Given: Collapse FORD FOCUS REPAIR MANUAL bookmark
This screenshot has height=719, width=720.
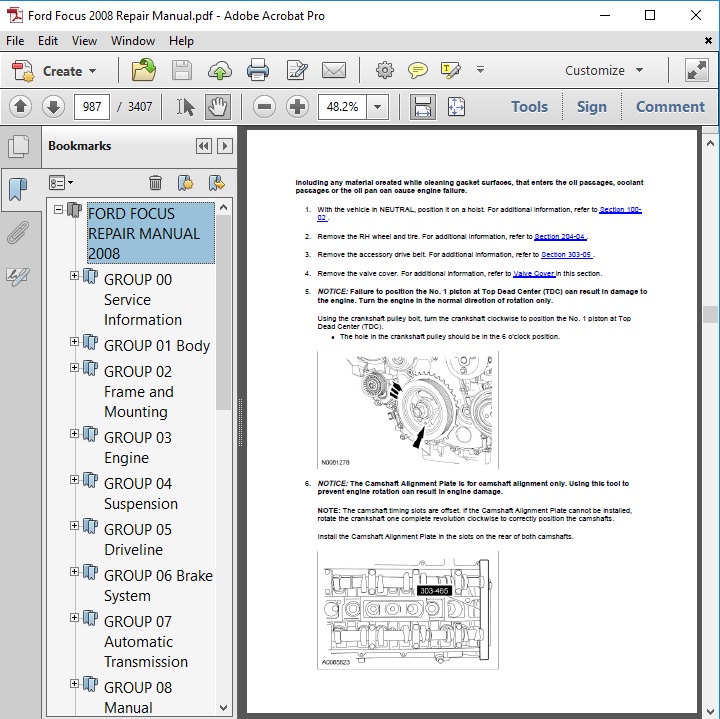Looking at the screenshot, I should (58, 210).
